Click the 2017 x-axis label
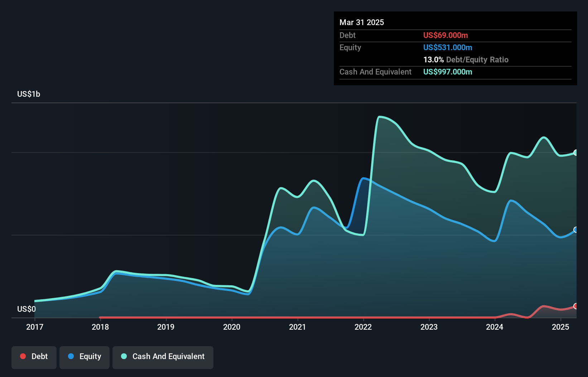 (x=35, y=327)
